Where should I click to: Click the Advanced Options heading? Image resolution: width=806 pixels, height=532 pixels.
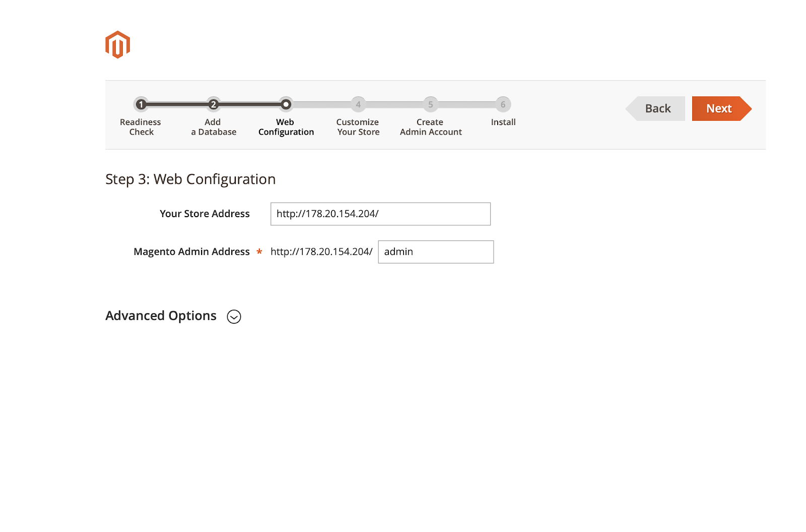(x=161, y=316)
